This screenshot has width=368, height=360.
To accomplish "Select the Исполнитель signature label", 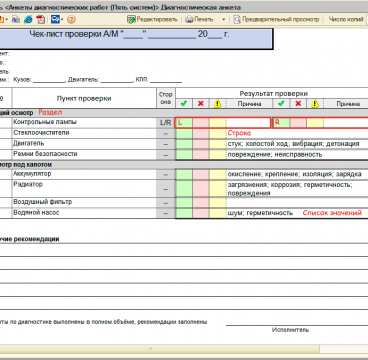I will coord(290,330).
